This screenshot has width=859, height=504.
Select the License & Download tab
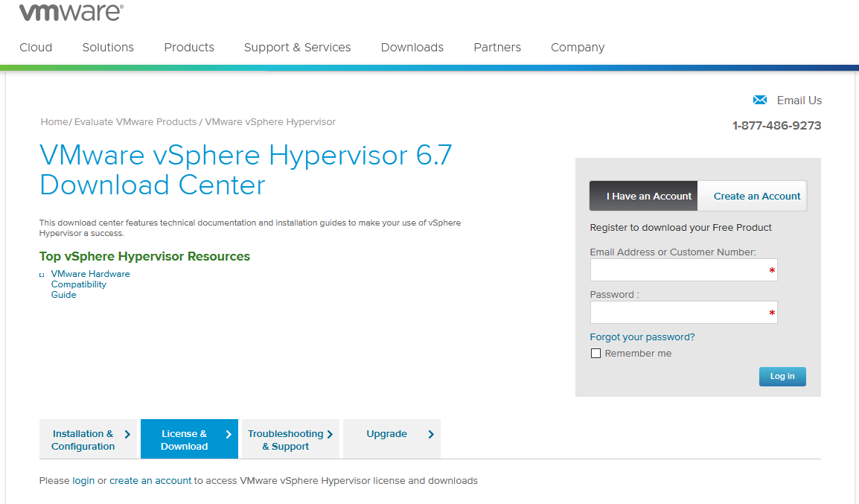pos(190,438)
